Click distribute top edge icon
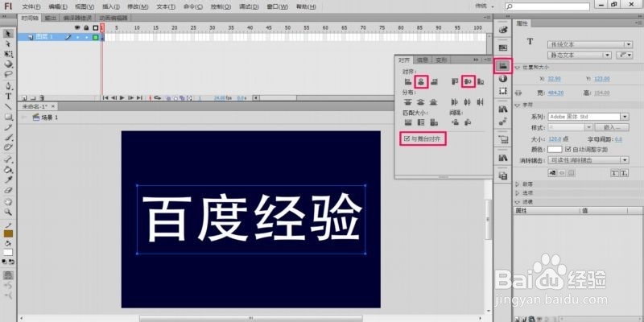This screenshot has height=322, width=644. 408,102
